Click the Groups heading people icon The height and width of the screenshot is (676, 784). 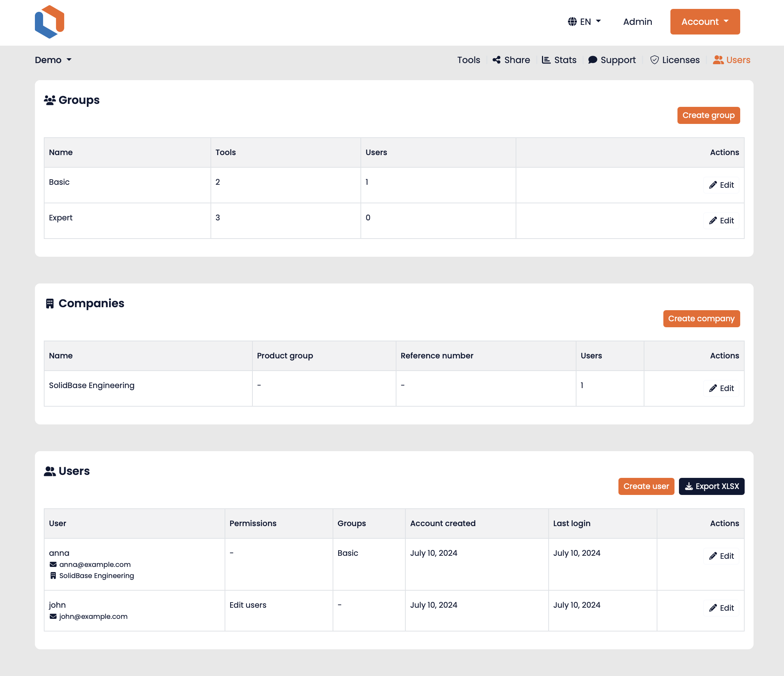pyautogui.click(x=50, y=100)
